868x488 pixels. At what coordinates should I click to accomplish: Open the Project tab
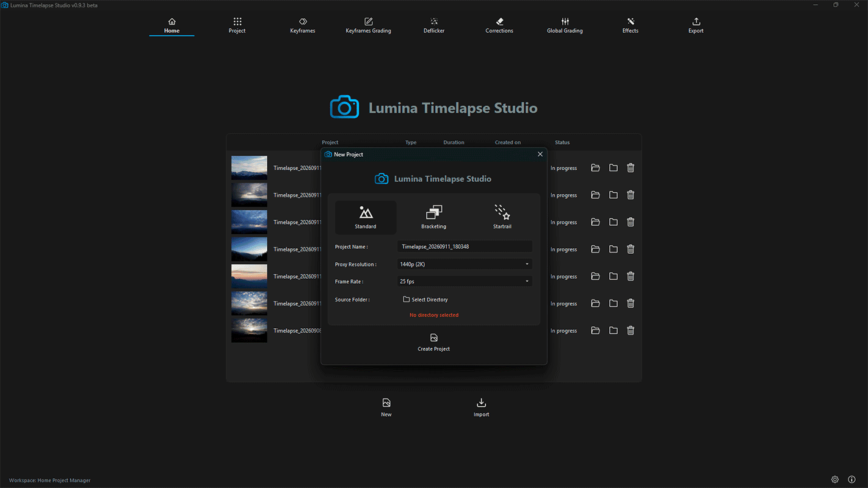pyautogui.click(x=237, y=26)
